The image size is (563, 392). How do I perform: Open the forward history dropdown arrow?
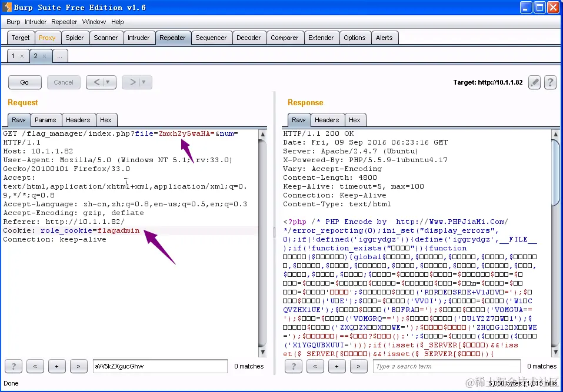coord(144,82)
